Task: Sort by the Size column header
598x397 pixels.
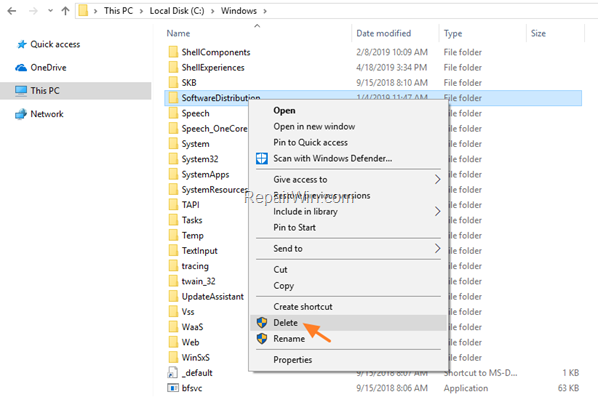Action: tap(538, 34)
